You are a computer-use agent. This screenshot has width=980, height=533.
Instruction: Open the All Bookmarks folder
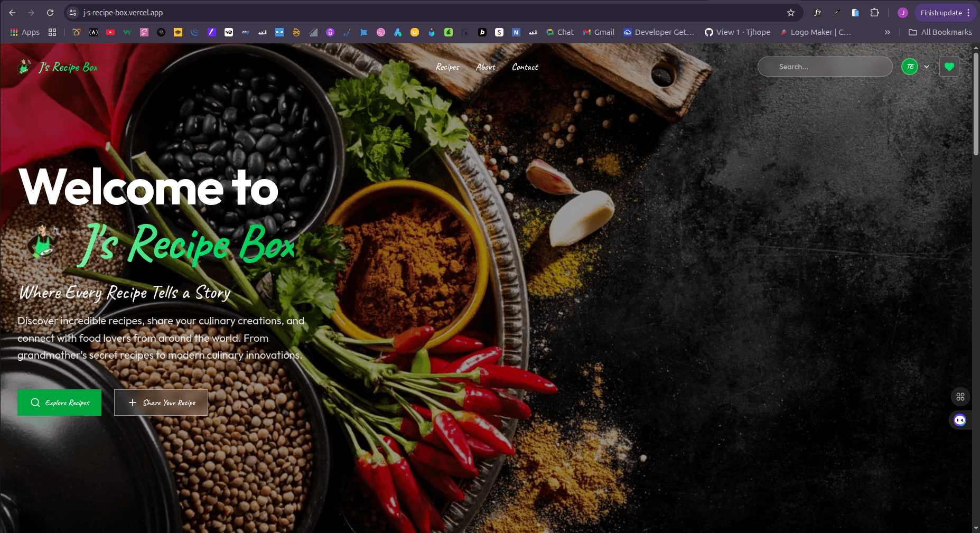pyautogui.click(x=940, y=32)
